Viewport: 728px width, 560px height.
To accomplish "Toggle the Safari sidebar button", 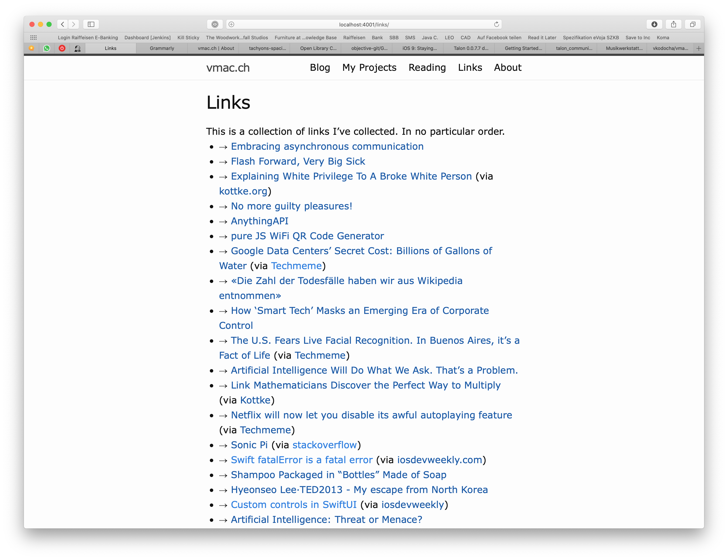I will 91,24.
